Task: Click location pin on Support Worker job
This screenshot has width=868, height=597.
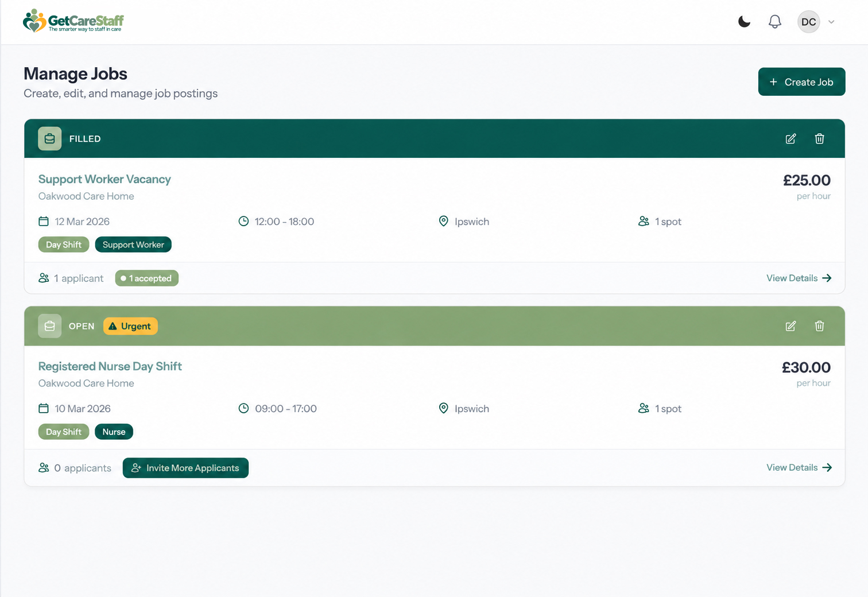Action: (x=443, y=221)
